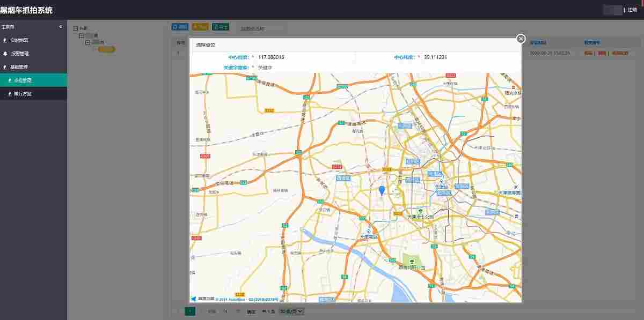Click the green 导出 export button

point(220,27)
